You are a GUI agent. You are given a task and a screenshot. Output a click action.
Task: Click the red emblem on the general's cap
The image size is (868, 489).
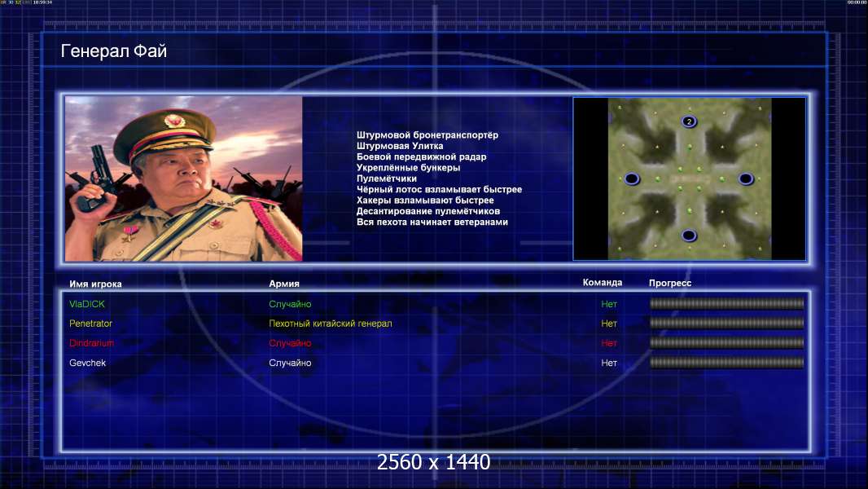[171, 121]
